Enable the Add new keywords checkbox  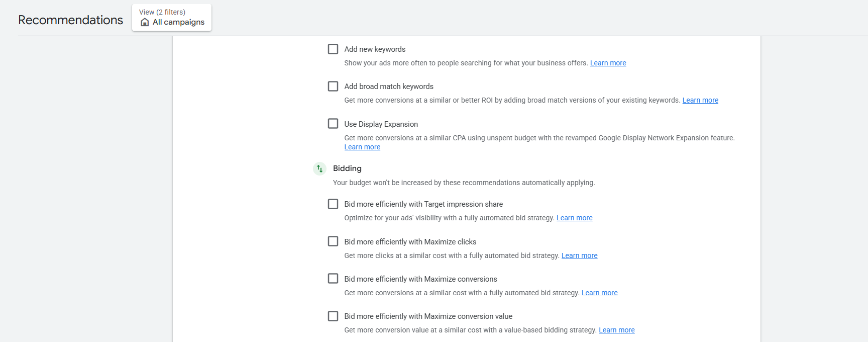click(x=333, y=49)
